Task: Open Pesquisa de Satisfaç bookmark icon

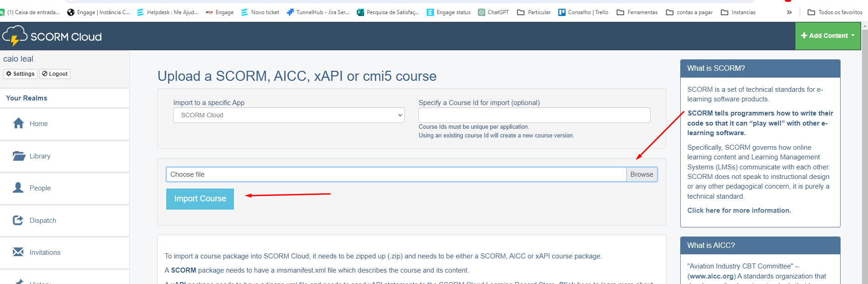Action: pos(360,12)
